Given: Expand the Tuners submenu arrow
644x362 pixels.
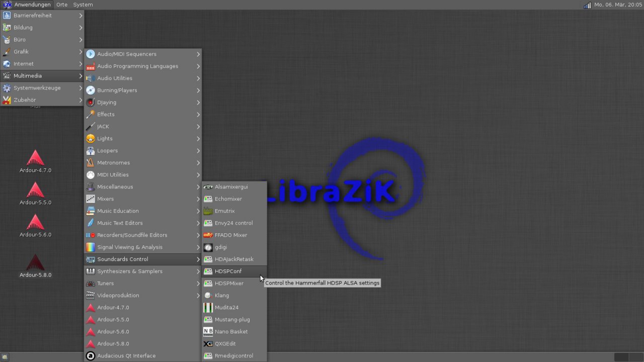Looking at the screenshot, I should (198, 283).
